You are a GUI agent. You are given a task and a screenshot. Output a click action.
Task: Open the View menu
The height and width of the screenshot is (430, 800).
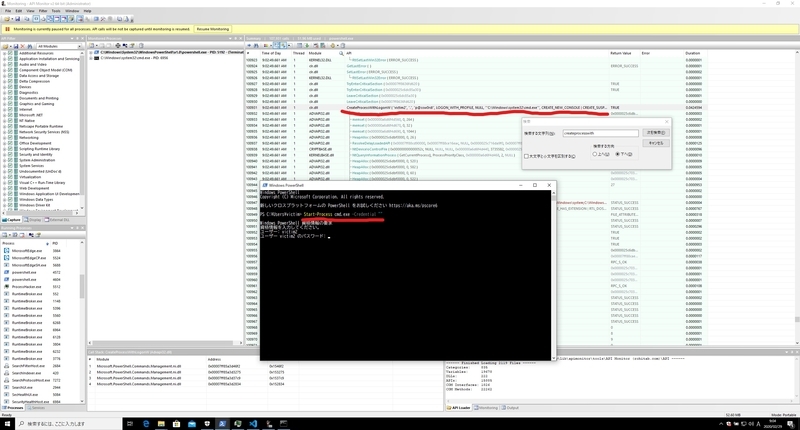[31, 11]
